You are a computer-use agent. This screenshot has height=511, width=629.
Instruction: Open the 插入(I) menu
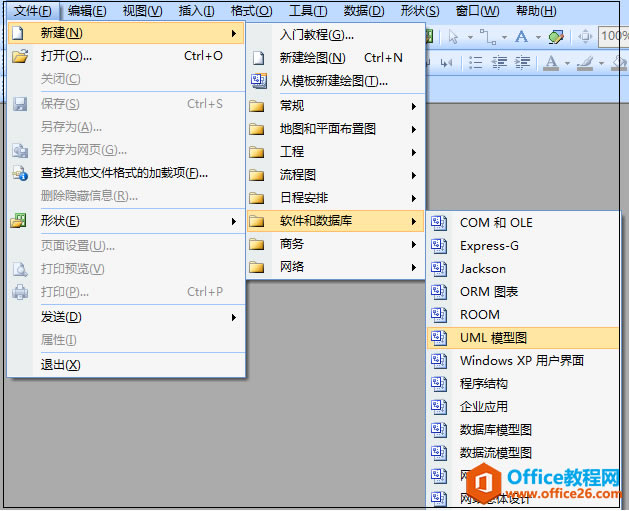[196, 11]
